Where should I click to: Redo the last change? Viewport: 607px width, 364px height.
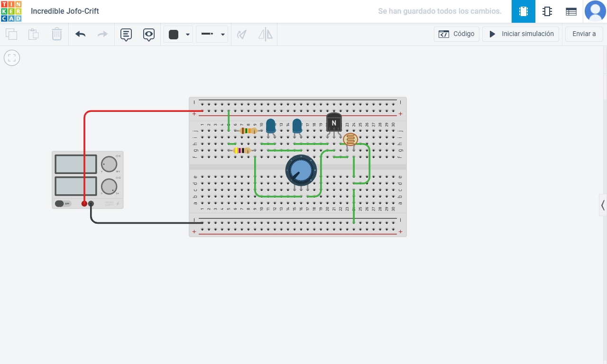(102, 34)
